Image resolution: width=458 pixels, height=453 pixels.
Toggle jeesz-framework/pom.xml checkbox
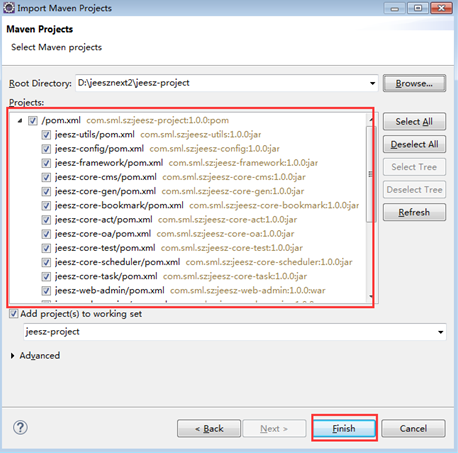46,163
